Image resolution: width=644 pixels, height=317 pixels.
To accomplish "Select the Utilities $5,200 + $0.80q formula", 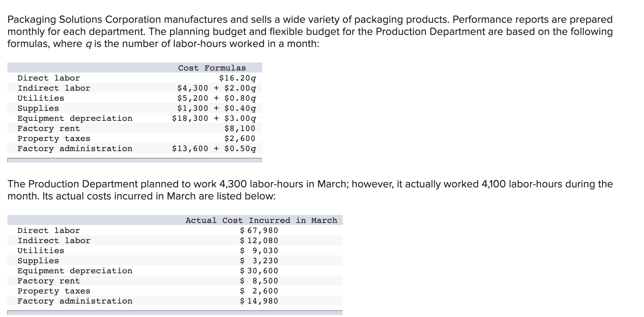I will coord(217,98).
